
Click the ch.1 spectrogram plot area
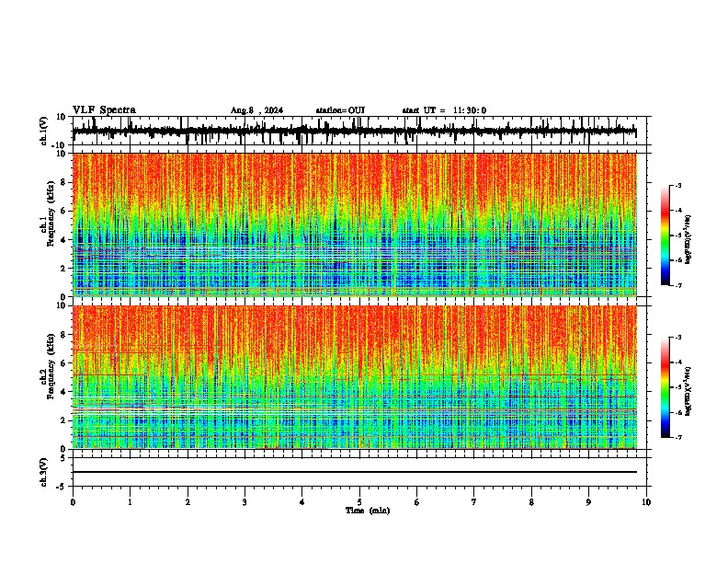354,224
